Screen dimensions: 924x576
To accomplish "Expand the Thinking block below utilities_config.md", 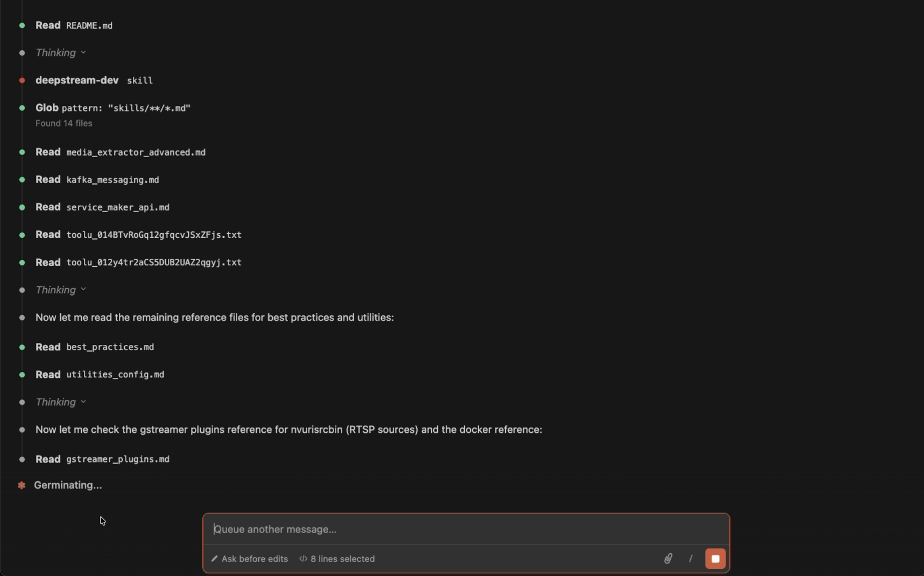I will point(60,402).
